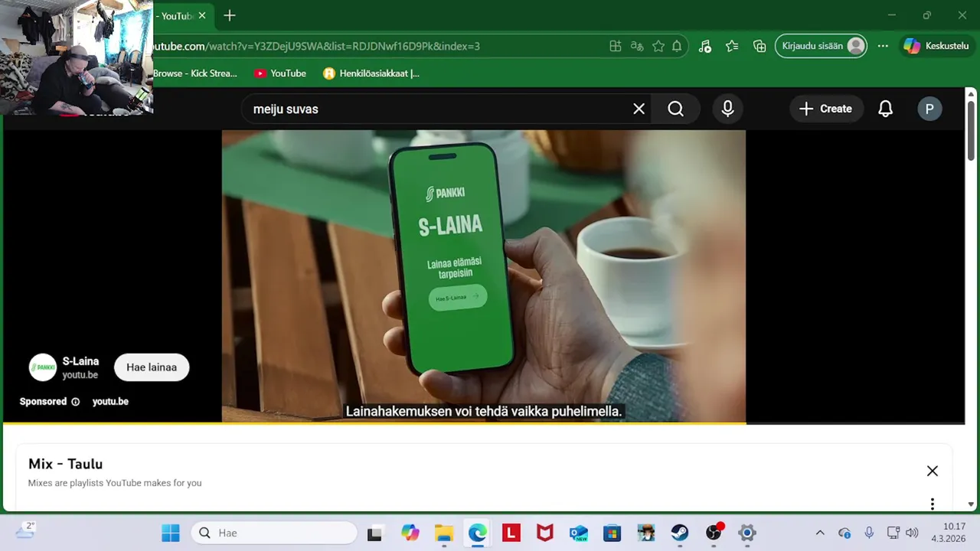Click the video player ad frame
Screen dimensions: 980x551
point(484,275)
